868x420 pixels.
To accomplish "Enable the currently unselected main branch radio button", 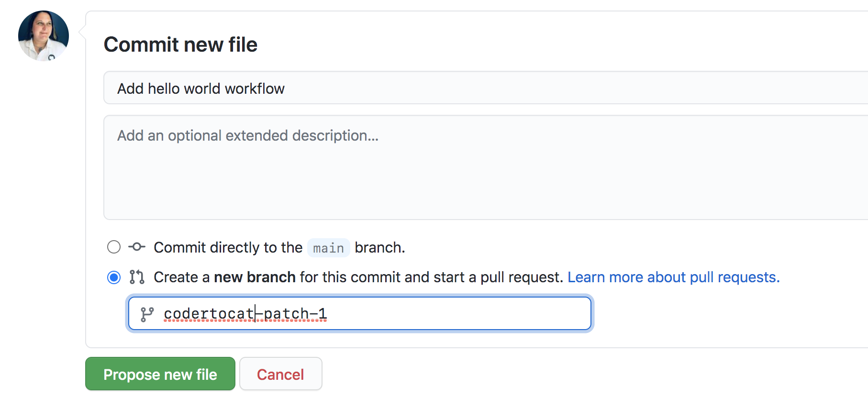I will tap(114, 247).
